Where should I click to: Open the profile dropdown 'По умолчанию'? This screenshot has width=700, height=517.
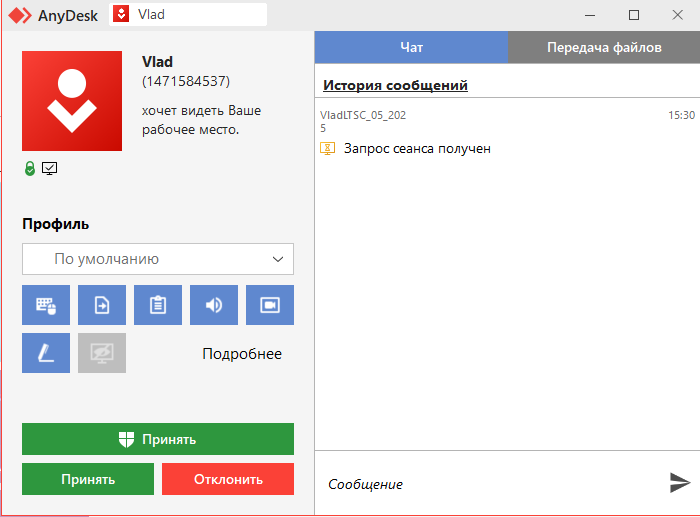pyautogui.click(x=158, y=259)
